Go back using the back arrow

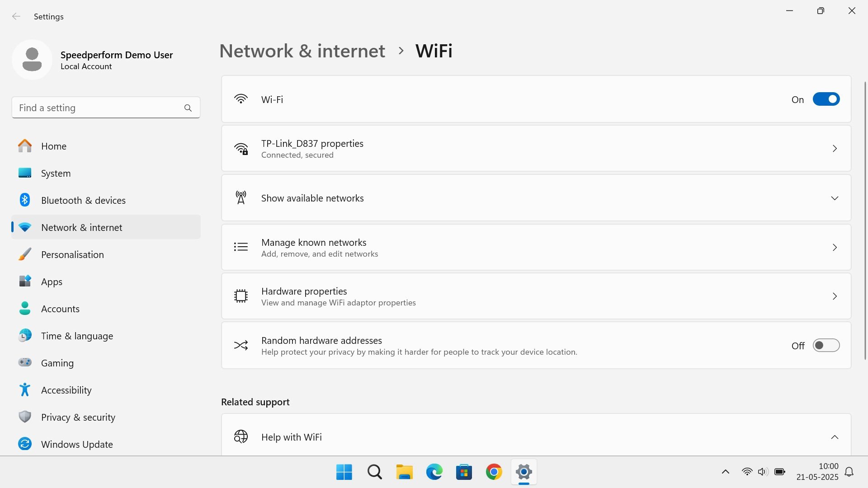click(x=16, y=16)
